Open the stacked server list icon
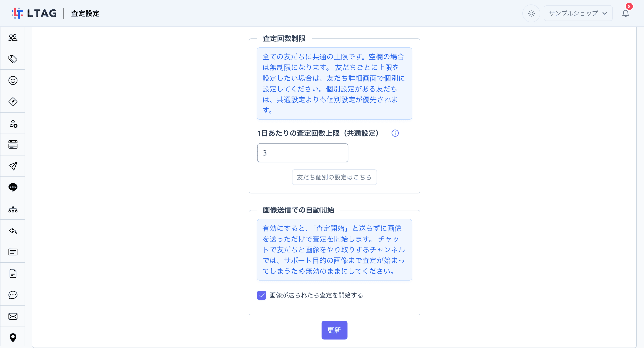The width and height of the screenshot is (644, 348). (x=13, y=145)
